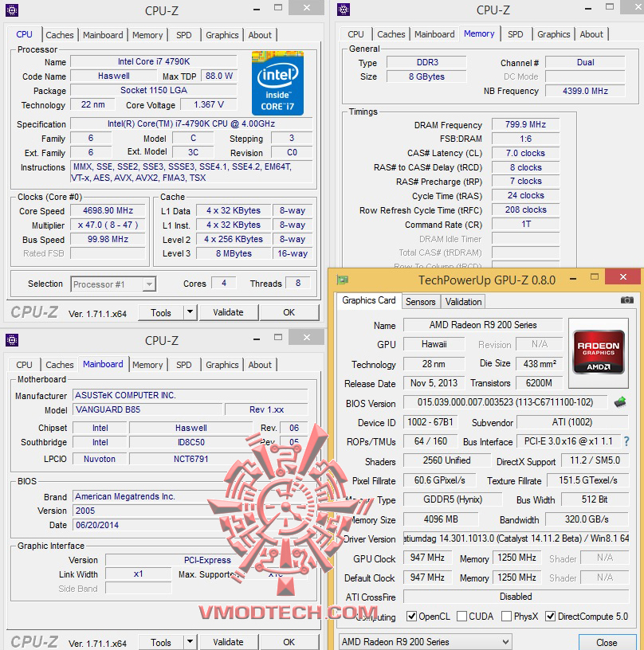Click the Release Date Nov 5, 2013 field
Image resolution: width=644 pixels, height=650 pixels.
tap(434, 382)
